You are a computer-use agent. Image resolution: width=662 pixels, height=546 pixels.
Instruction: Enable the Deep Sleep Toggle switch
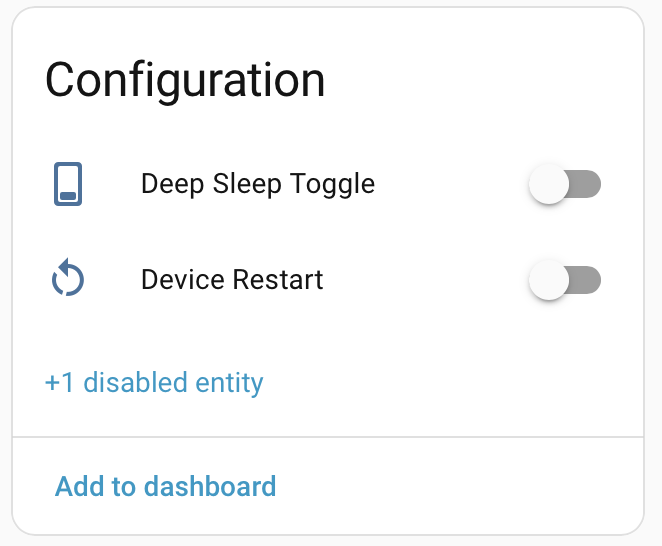point(564,185)
